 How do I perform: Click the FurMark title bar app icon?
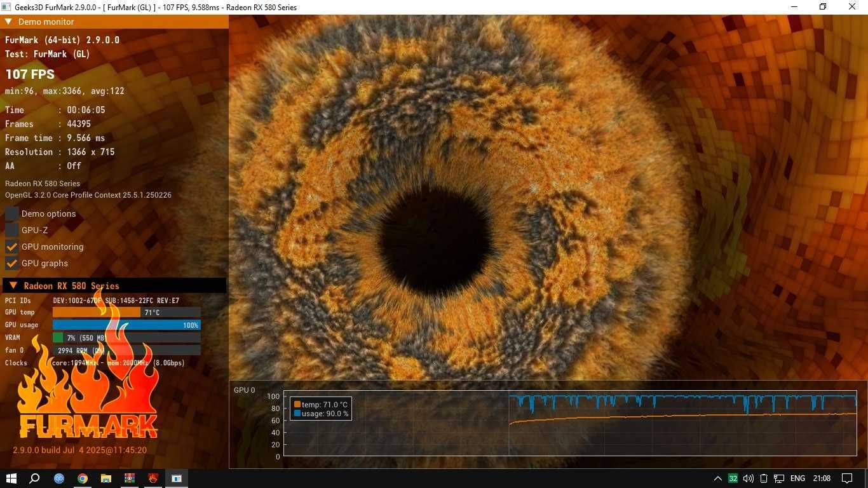pos(6,7)
